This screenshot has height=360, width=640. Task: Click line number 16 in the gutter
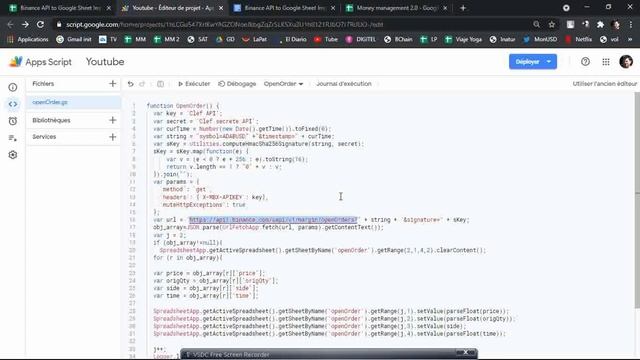click(x=133, y=220)
